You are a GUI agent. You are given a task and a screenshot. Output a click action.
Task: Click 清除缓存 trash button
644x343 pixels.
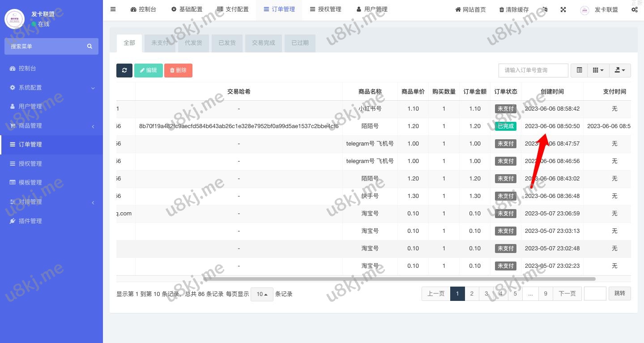[514, 9]
